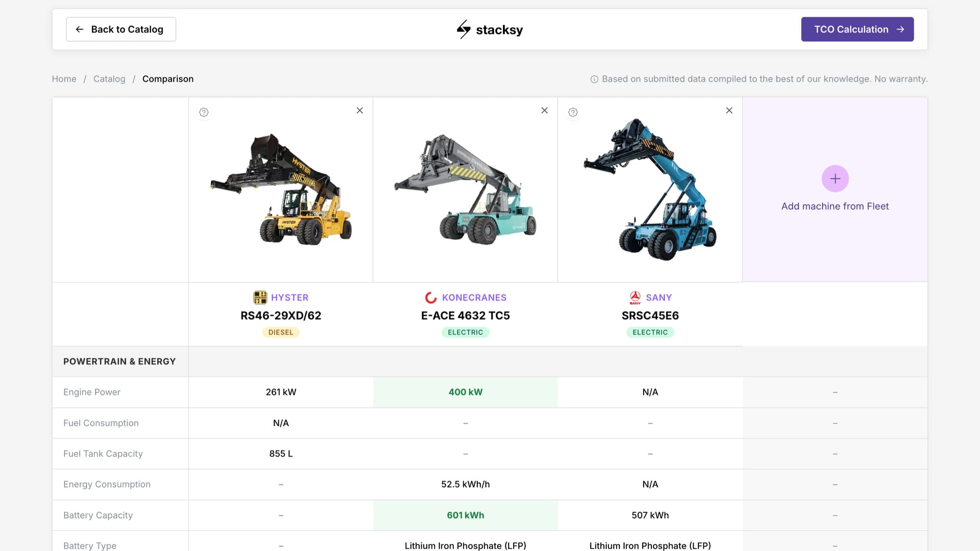This screenshot has height=551, width=980.
Task: Remove the Konecranes E-ACE 4632 TC5 column
Action: tap(544, 110)
